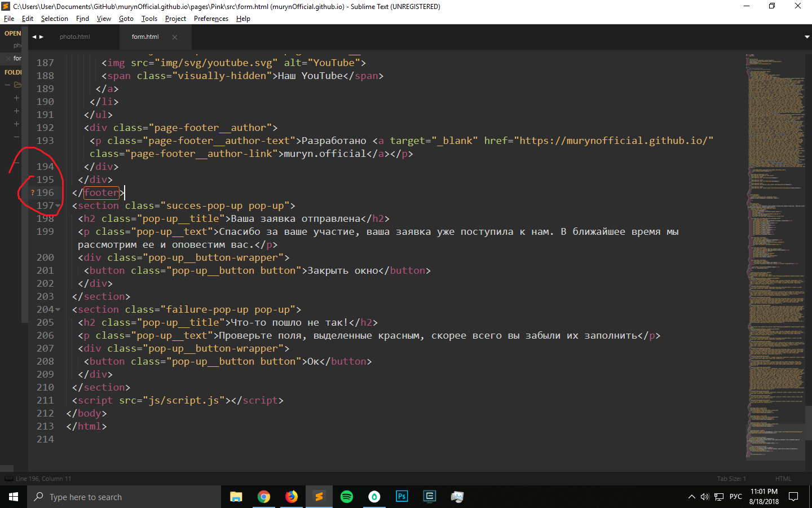Open the View menu
Screen dimensions: 812x508
pos(104,19)
